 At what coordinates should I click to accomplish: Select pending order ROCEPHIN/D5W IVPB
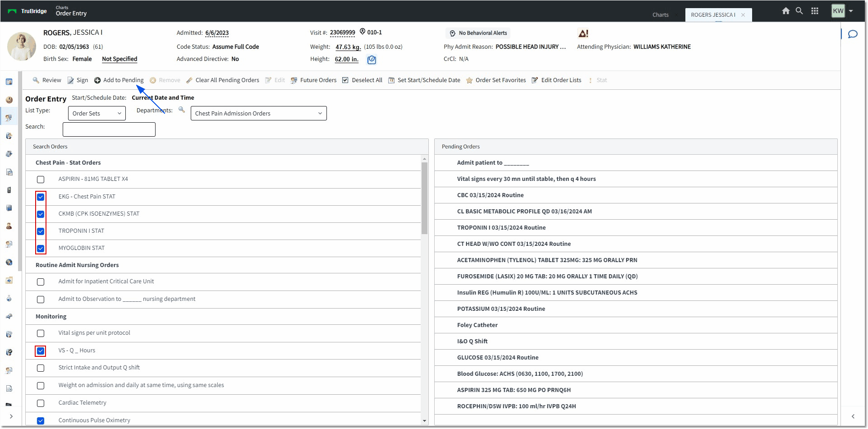click(x=636, y=406)
